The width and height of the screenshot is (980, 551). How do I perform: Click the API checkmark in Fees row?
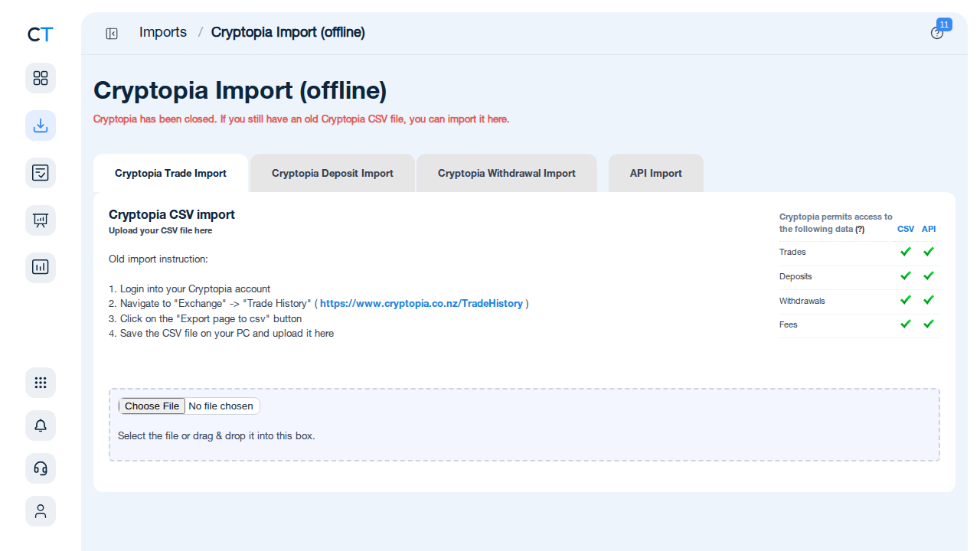[x=929, y=324]
